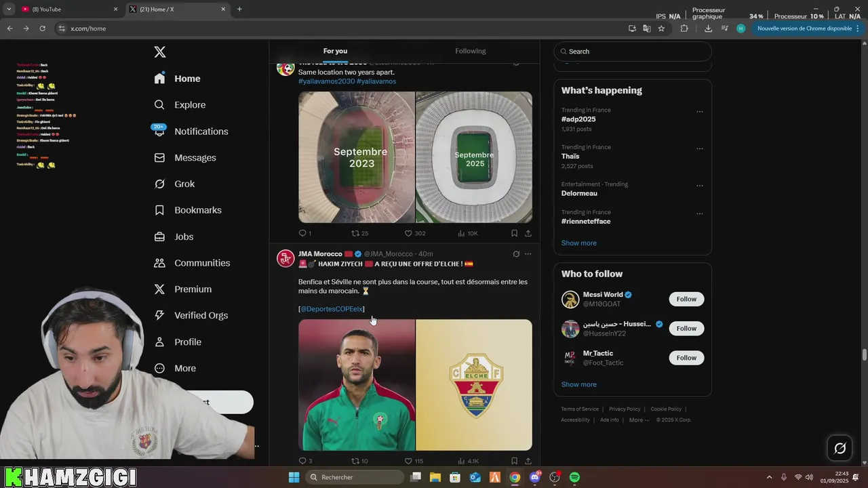Open Profile from the sidebar

point(178,342)
